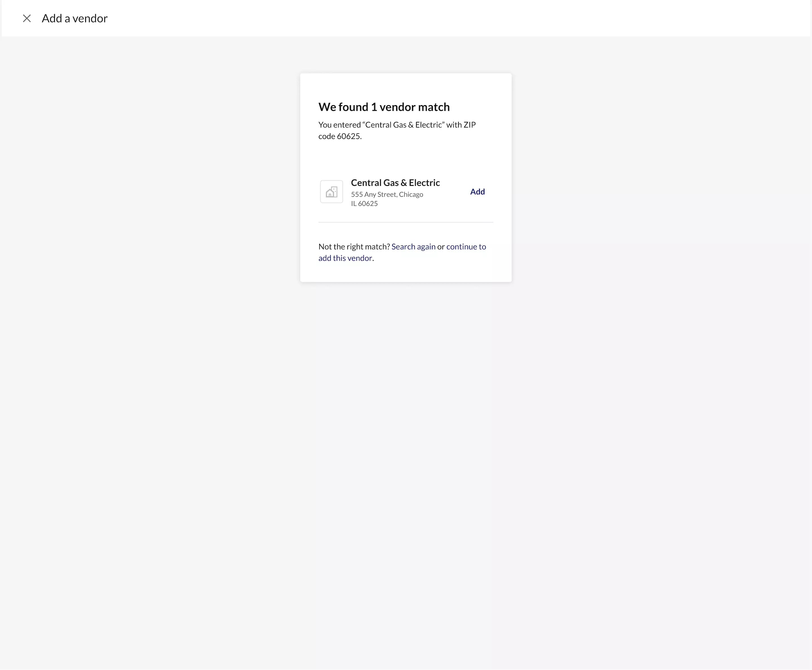Click the IL 60625 address line
Screen dimensions: 812x670
364,204
